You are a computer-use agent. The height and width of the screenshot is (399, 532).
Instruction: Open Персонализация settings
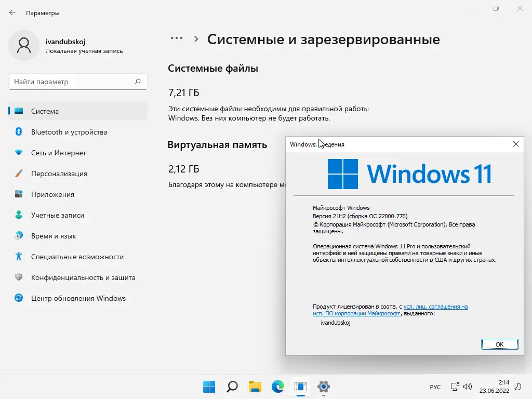[x=78, y=174]
